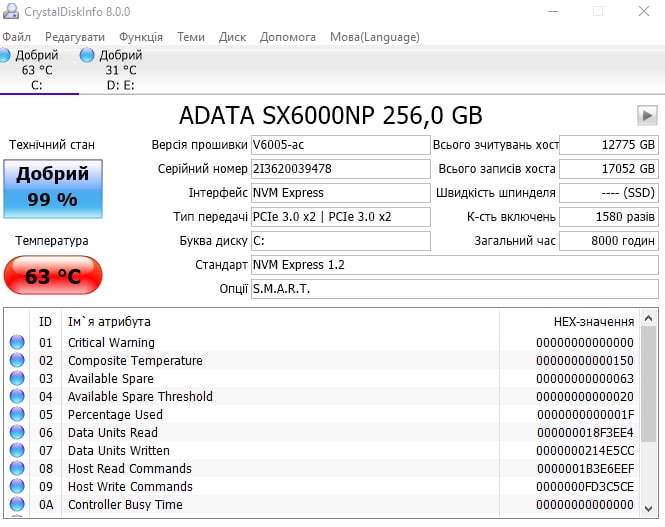
Task: Click the hex value 0000000000001F
Action: [x=585, y=414]
